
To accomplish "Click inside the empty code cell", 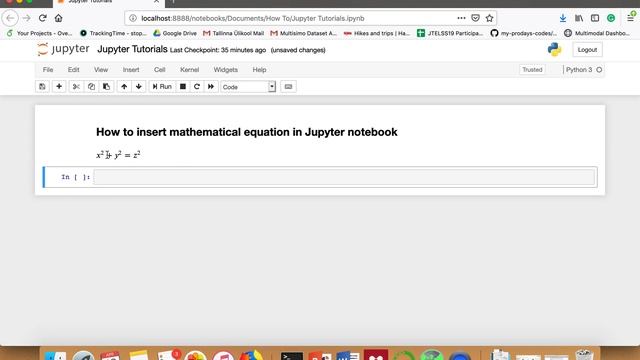I will coord(344,177).
